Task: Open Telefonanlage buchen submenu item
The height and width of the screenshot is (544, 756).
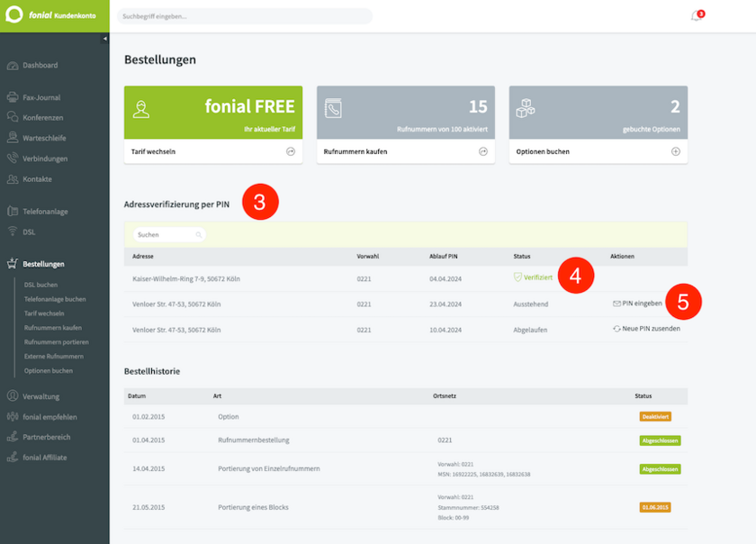Action: (x=55, y=299)
